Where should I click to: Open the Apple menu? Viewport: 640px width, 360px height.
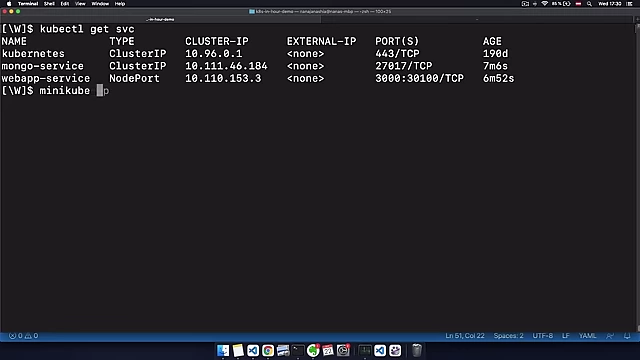pos(9,4)
